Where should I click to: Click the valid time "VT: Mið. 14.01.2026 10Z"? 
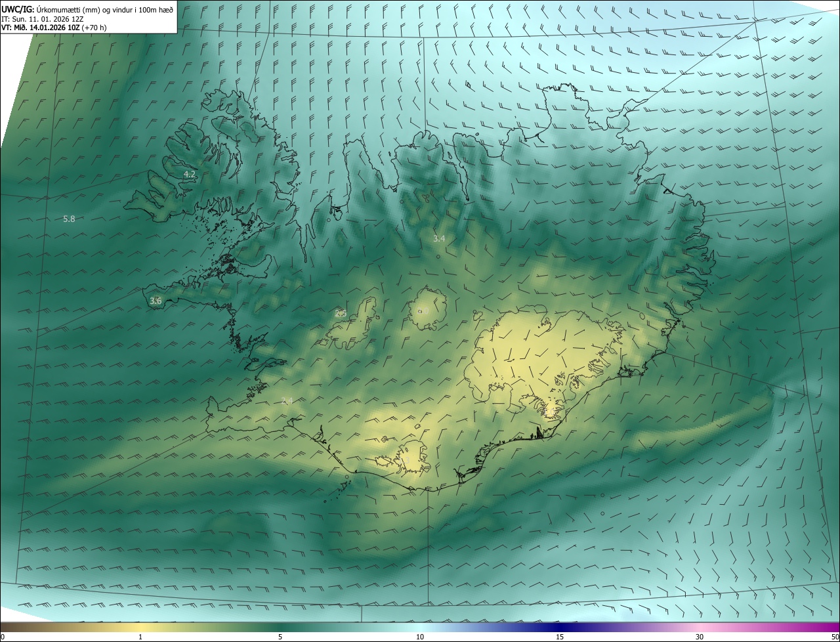[41, 28]
